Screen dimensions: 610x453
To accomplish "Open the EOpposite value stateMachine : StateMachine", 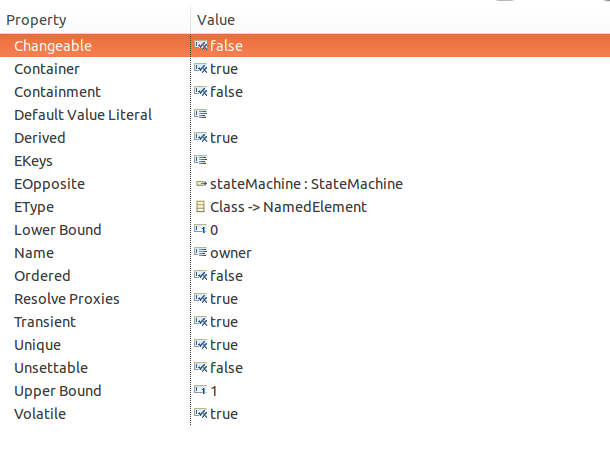I will click(x=306, y=184).
